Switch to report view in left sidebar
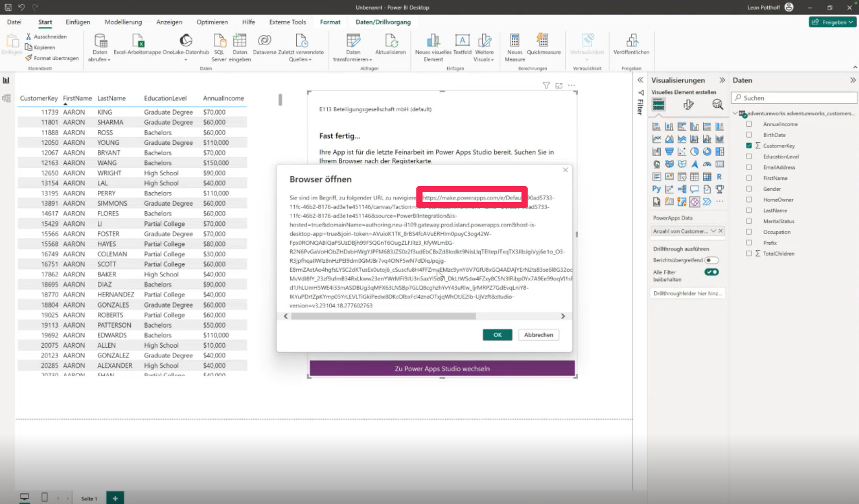 pyautogui.click(x=7, y=80)
